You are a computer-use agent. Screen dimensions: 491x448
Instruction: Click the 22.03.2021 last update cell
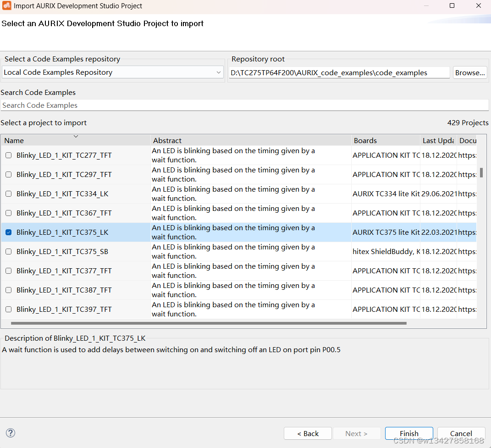point(439,232)
